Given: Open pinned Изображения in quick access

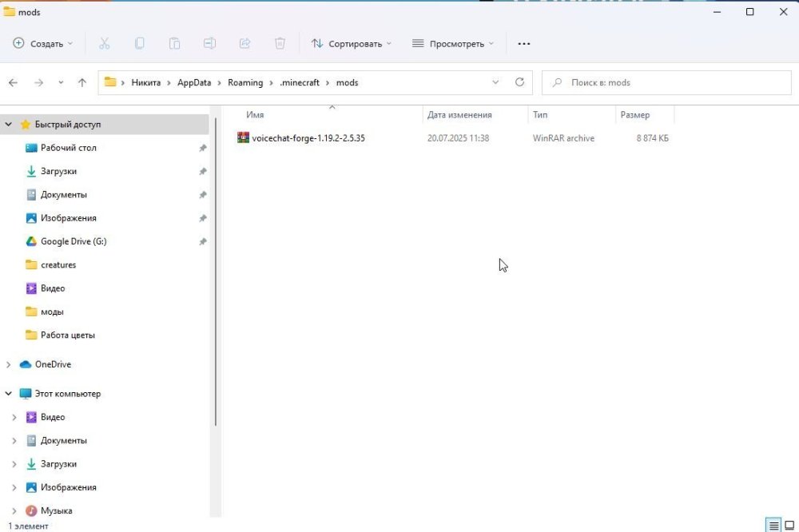Looking at the screenshot, I should 68,218.
